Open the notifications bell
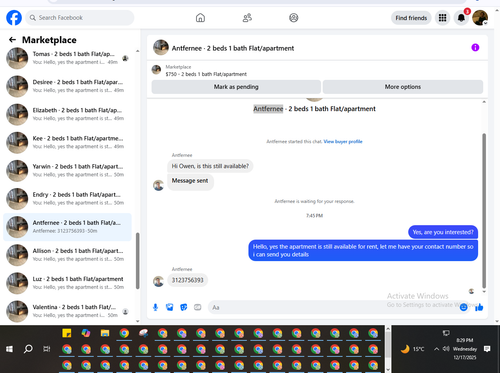The height and width of the screenshot is (373, 500). (461, 18)
